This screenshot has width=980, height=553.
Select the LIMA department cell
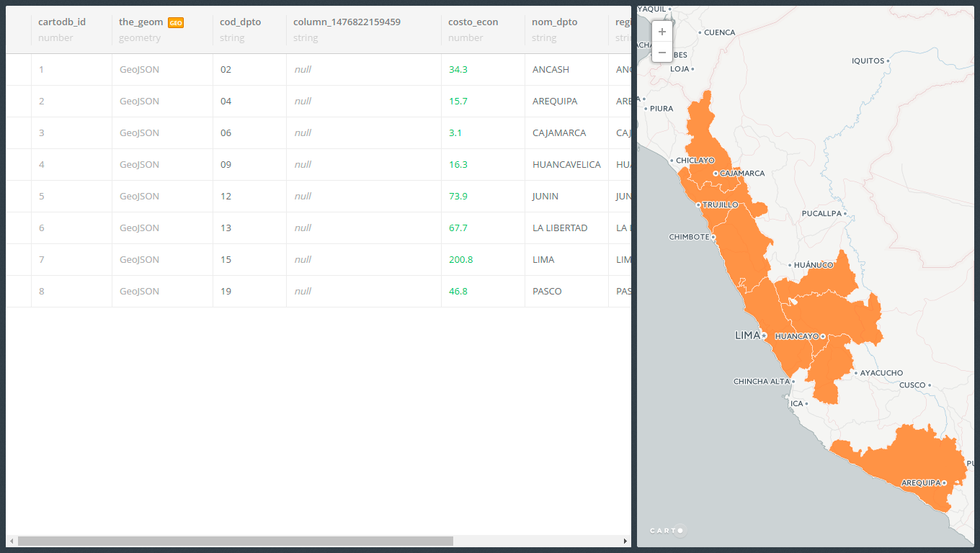(x=543, y=260)
